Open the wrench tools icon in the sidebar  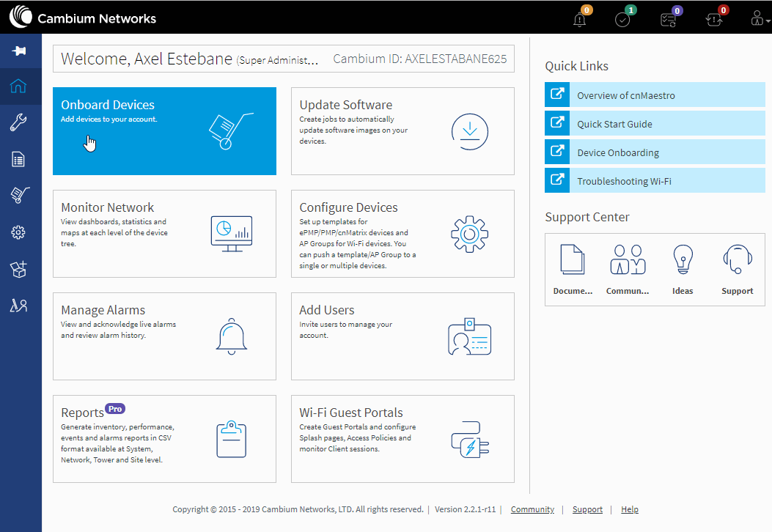tap(19, 122)
